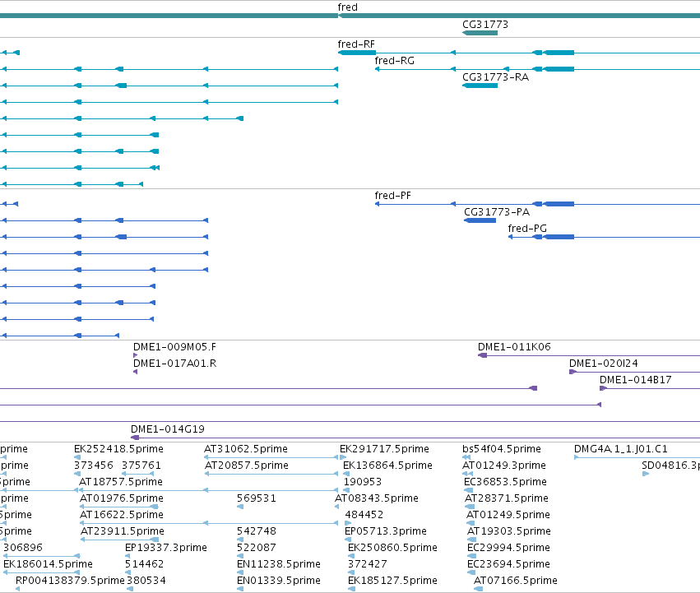This screenshot has width=700, height=593.
Task: Select 542748 feature label
Action: pos(257,531)
